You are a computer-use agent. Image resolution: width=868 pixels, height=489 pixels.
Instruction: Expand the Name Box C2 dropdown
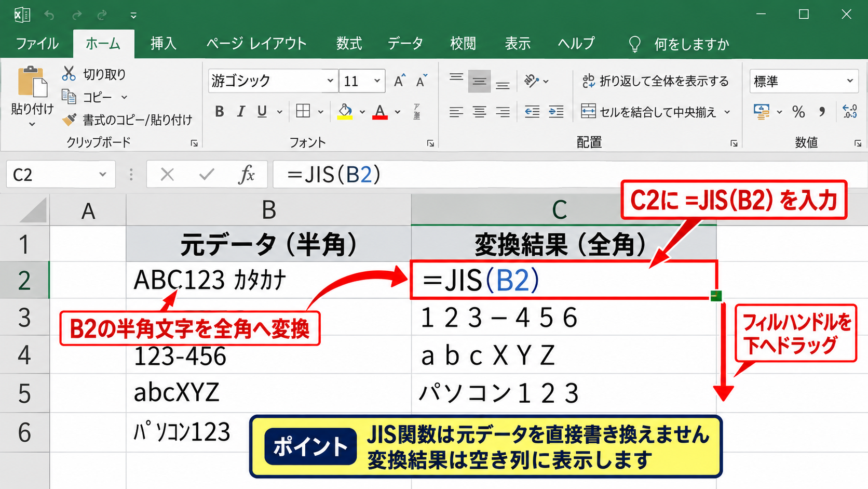[x=103, y=175]
